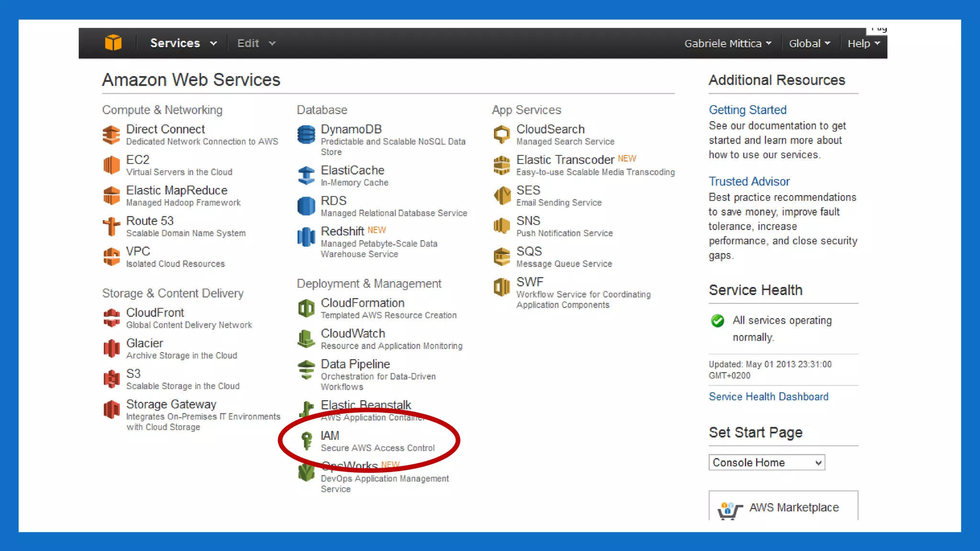
Task: Click the SES email service icon
Action: pos(501,196)
